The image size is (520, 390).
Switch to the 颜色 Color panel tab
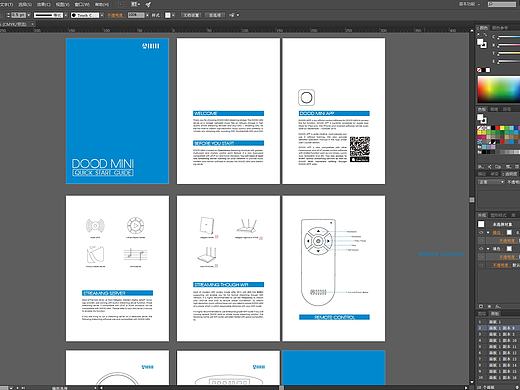(483, 28)
